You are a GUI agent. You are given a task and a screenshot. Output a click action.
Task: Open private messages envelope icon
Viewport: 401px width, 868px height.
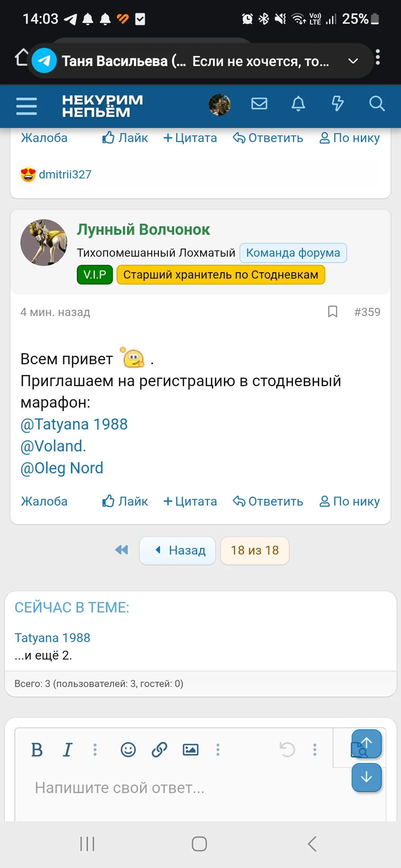(x=259, y=104)
